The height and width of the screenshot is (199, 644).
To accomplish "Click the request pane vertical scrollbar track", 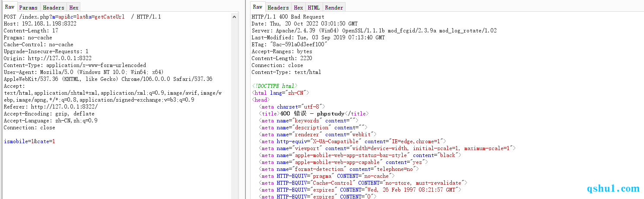I will 235,108.
